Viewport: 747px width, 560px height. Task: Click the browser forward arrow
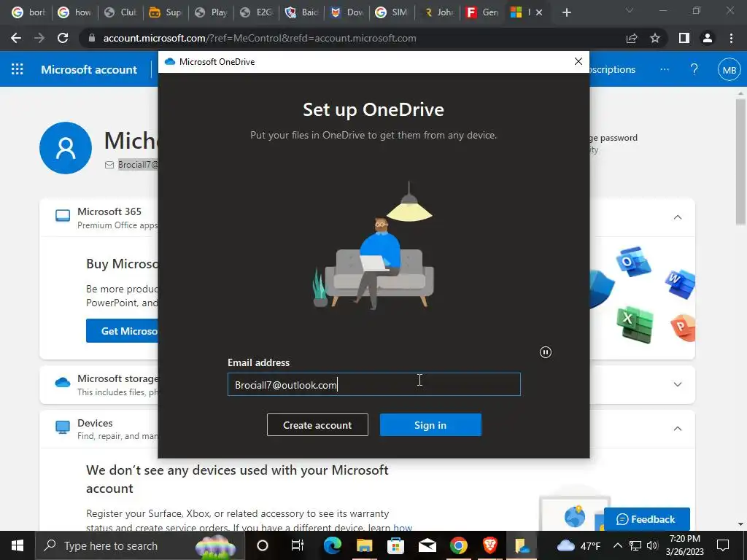(x=39, y=38)
